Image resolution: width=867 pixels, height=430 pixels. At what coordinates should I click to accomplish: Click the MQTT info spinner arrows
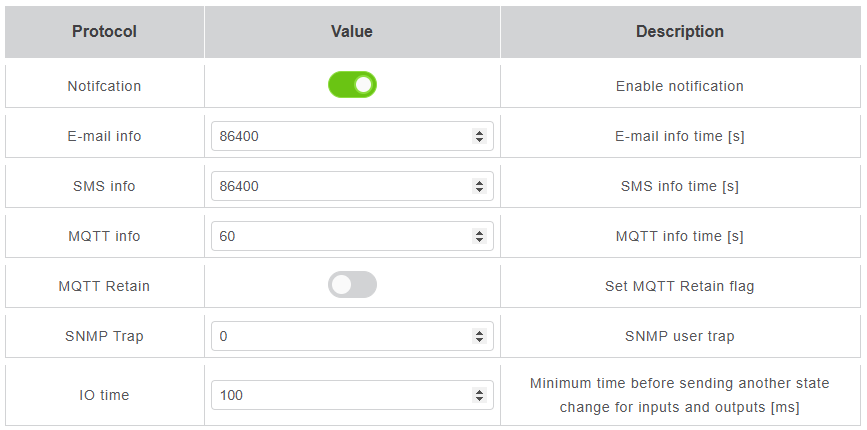tap(479, 236)
